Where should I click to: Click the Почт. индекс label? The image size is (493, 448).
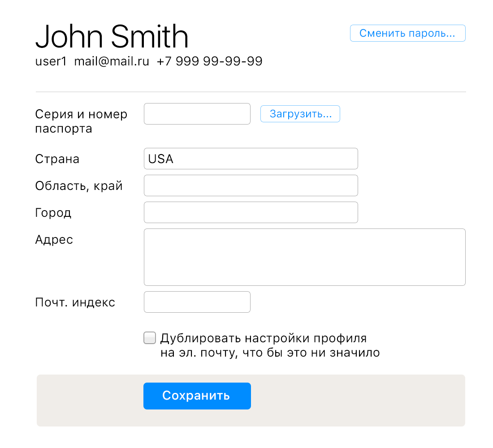(x=75, y=302)
